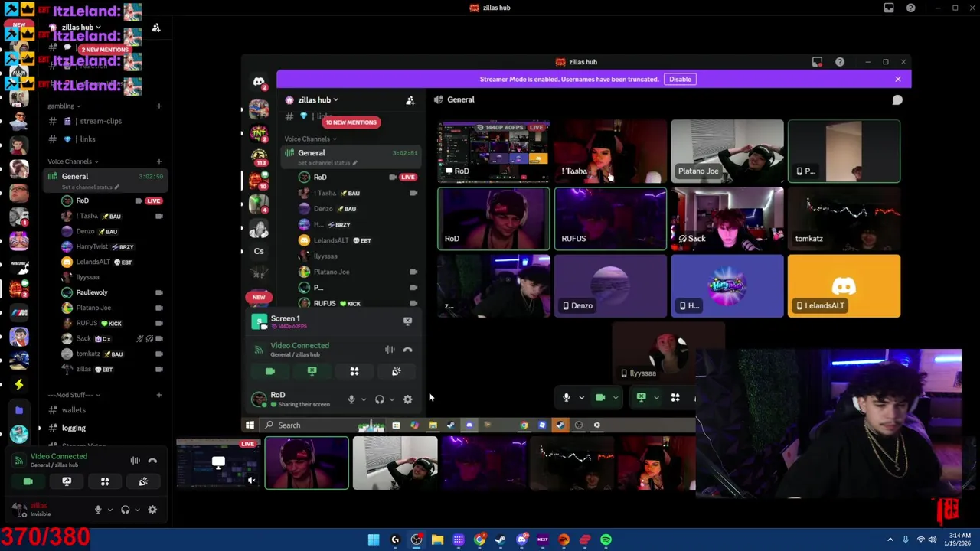Open Chrome from taskbar
980x551 pixels.
pyautogui.click(x=479, y=540)
